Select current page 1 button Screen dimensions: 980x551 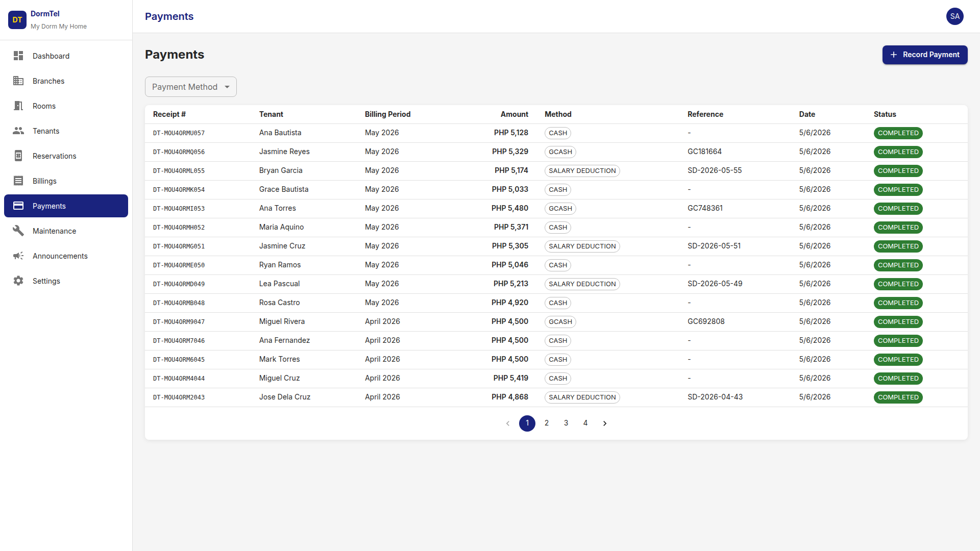[527, 423]
